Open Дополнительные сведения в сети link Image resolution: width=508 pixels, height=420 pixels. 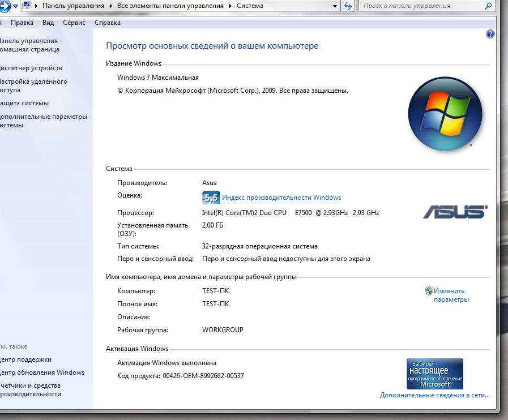point(435,396)
